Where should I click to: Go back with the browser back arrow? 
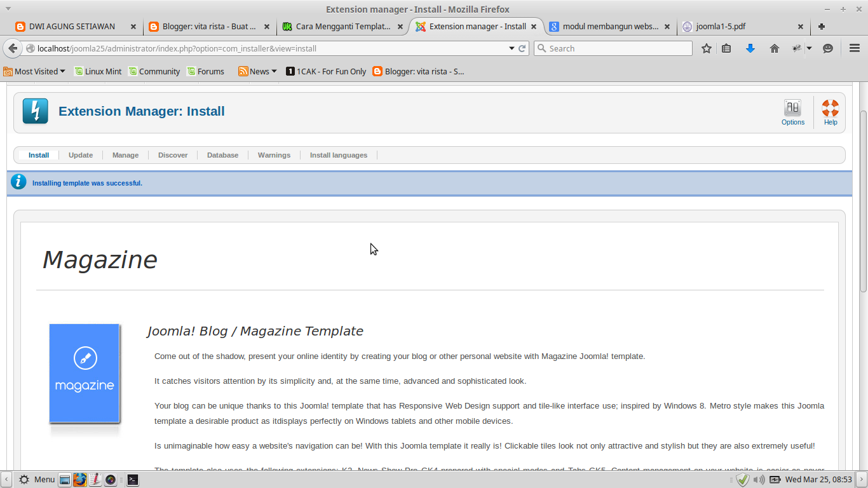click(x=13, y=48)
